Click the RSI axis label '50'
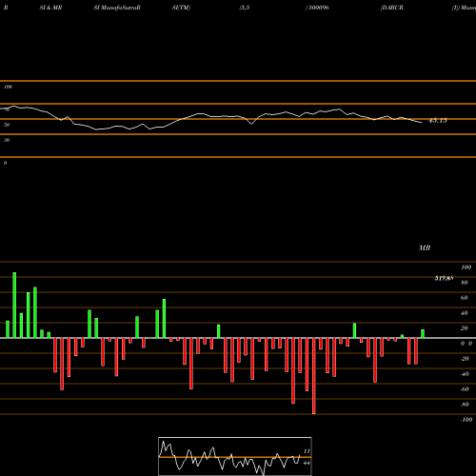Viewport: 476px width, 476px height. coord(7,125)
